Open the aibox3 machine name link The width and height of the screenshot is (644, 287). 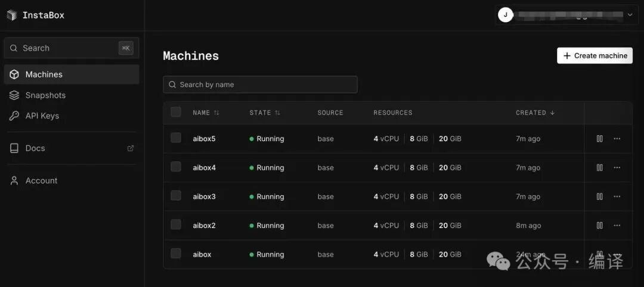pyautogui.click(x=204, y=197)
